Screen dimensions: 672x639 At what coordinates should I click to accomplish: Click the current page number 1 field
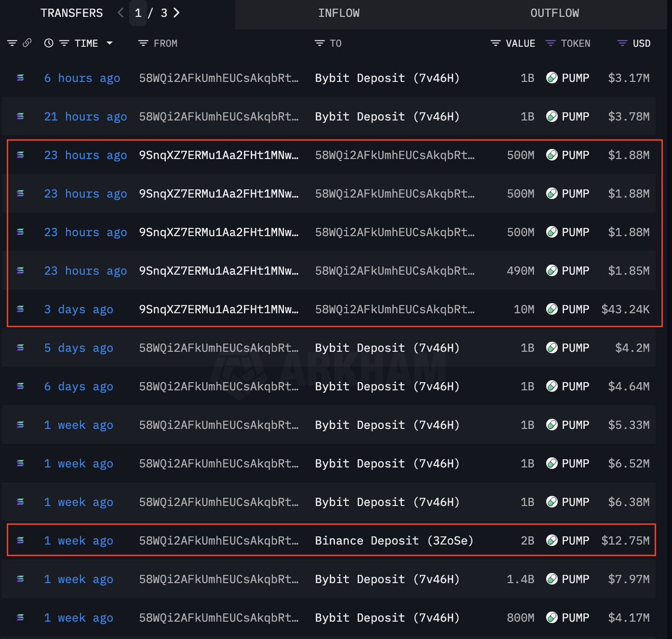pos(138,13)
